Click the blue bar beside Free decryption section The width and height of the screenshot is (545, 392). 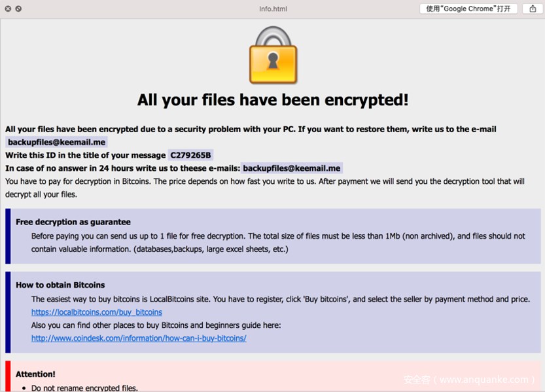tap(8, 236)
